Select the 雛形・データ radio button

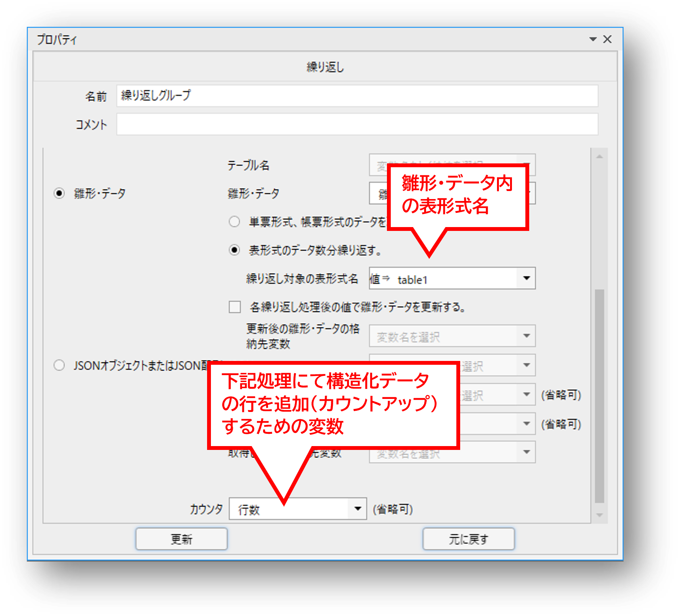click(x=59, y=193)
